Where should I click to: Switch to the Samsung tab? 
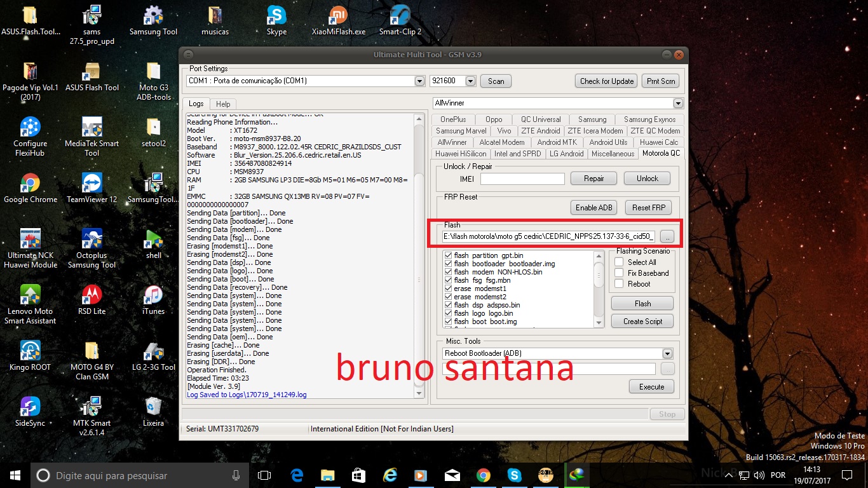pos(592,119)
